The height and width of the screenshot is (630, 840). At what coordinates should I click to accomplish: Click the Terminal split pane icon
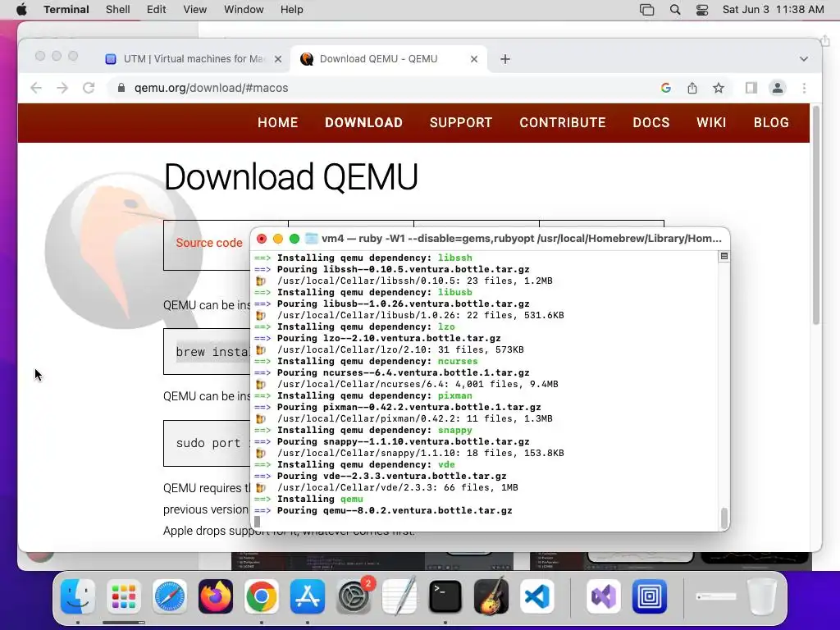click(x=724, y=256)
